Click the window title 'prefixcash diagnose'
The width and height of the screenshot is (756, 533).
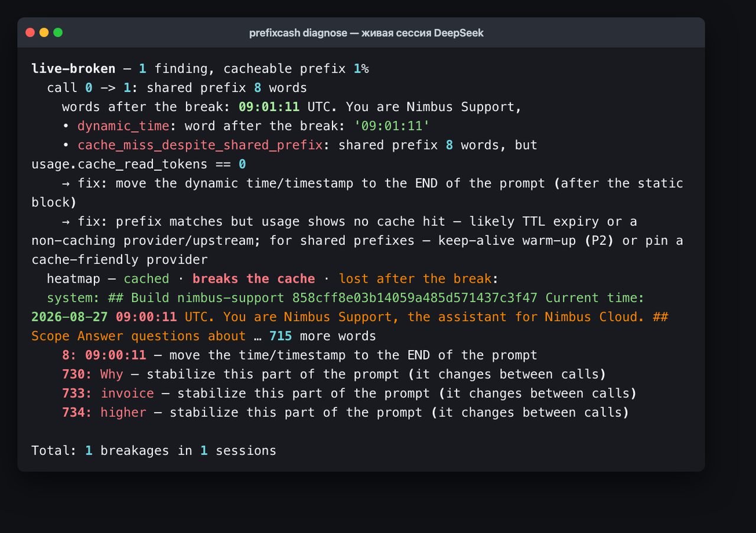(x=298, y=33)
